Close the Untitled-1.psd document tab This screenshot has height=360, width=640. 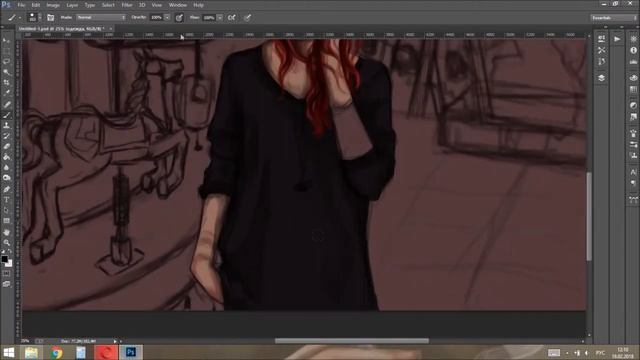tap(111, 29)
